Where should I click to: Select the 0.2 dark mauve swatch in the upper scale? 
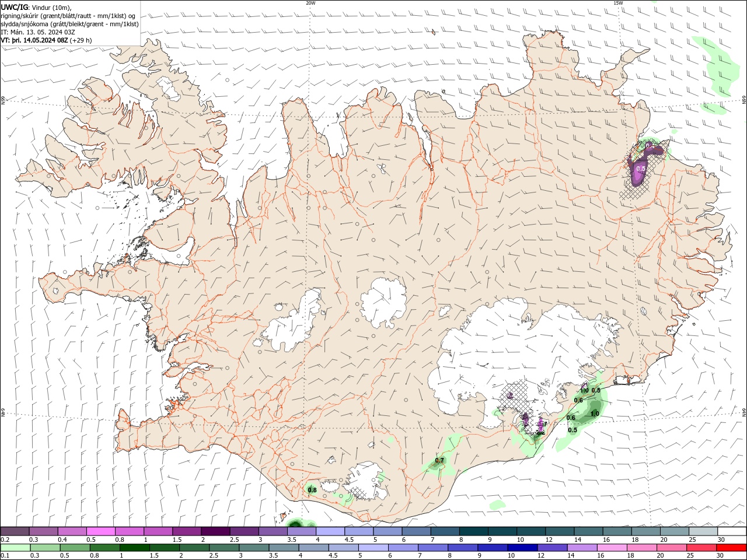click(15, 531)
